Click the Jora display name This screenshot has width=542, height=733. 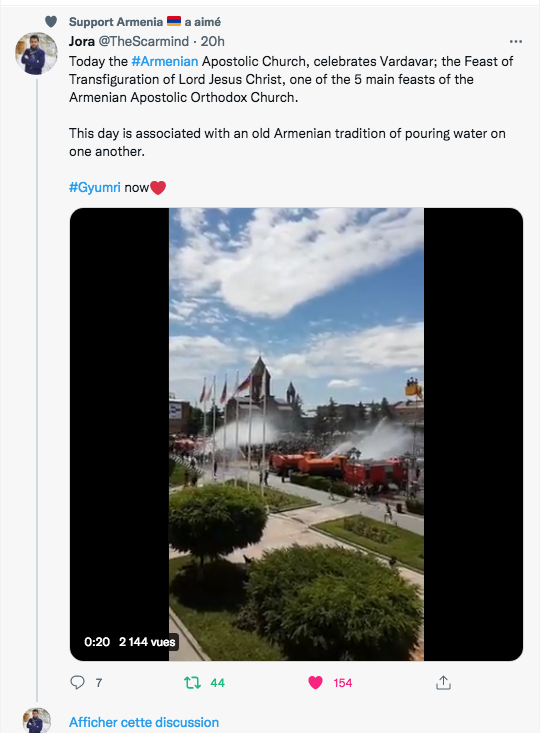coord(82,42)
